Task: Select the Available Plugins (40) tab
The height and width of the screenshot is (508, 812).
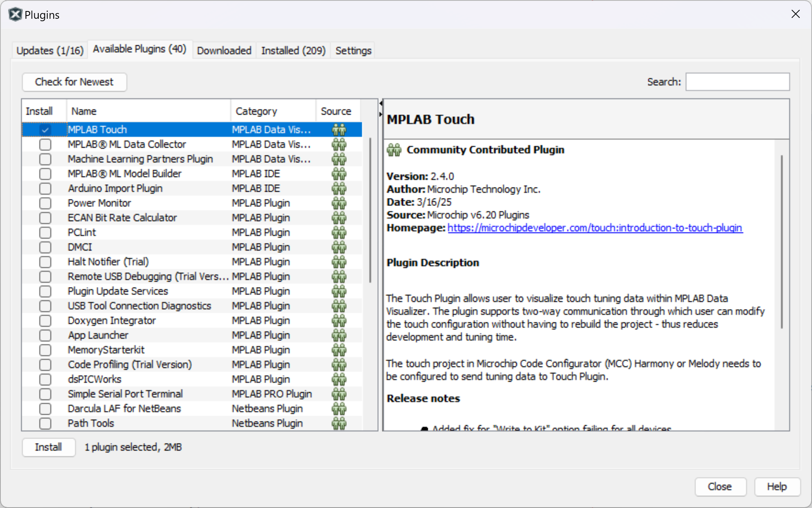Action: click(140, 49)
